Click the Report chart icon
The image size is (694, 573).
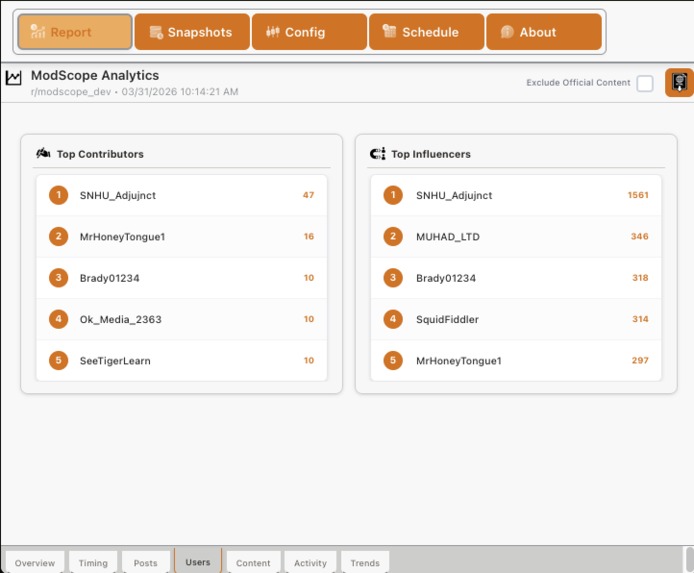(38, 31)
